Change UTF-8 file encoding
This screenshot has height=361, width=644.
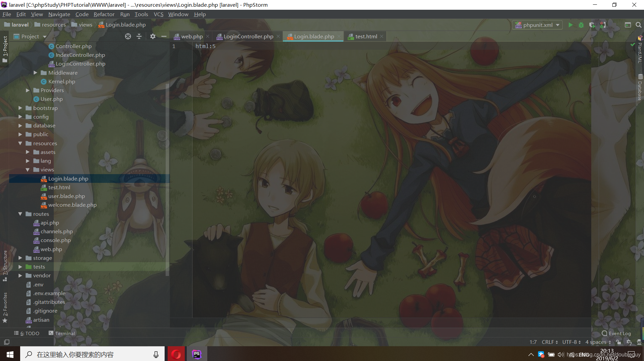point(571,342)
